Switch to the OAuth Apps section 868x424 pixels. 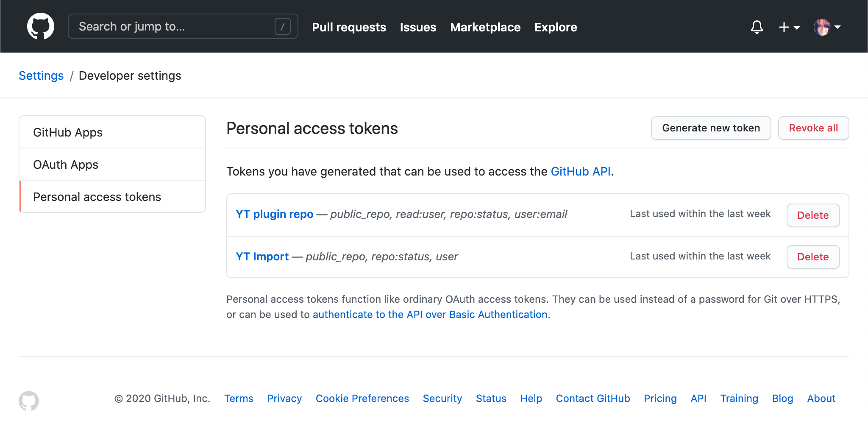click(66, 165)
